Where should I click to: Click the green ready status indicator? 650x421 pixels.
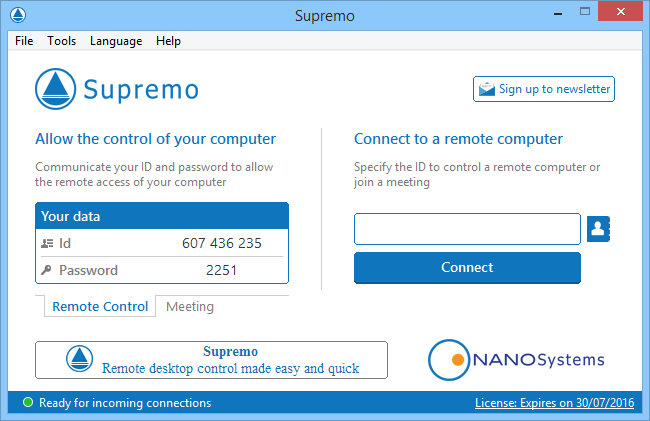pyautogui.click(x=27, y=403)
